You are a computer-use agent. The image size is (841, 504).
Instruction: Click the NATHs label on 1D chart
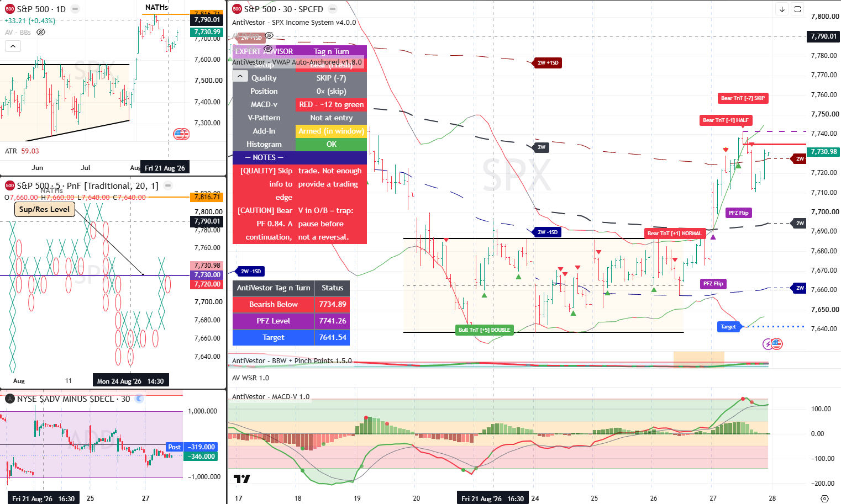tap(156, 7)
